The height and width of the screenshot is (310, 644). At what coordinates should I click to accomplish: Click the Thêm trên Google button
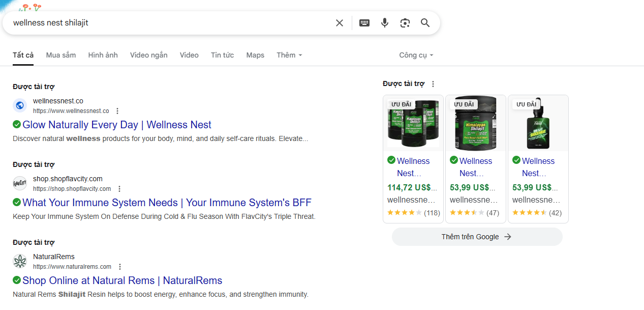tap(477, 237)
